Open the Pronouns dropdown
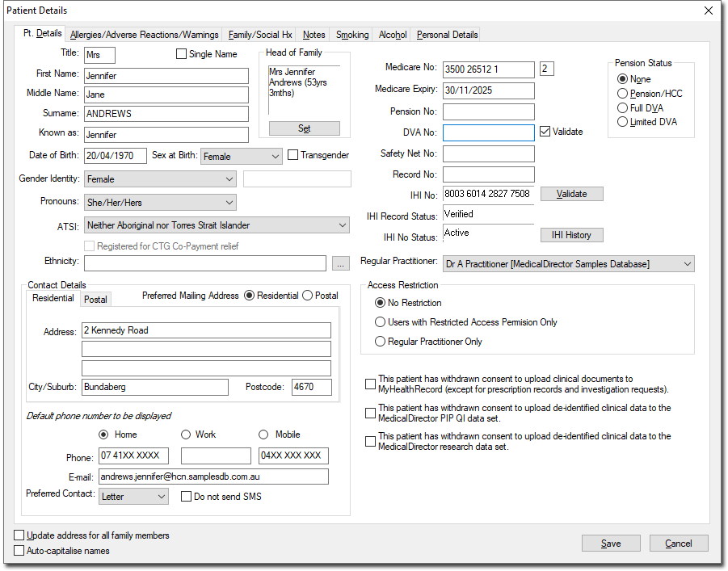 tap(160, 203)
